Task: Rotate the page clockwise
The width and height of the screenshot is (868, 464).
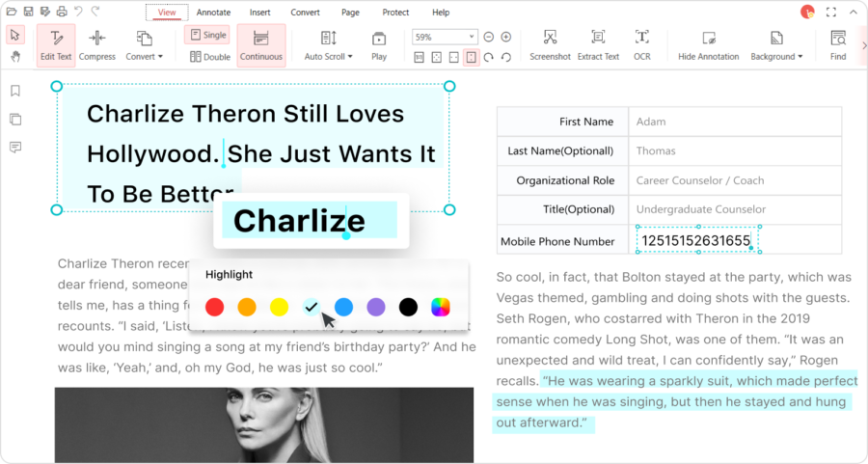Action: coord(488,57)
